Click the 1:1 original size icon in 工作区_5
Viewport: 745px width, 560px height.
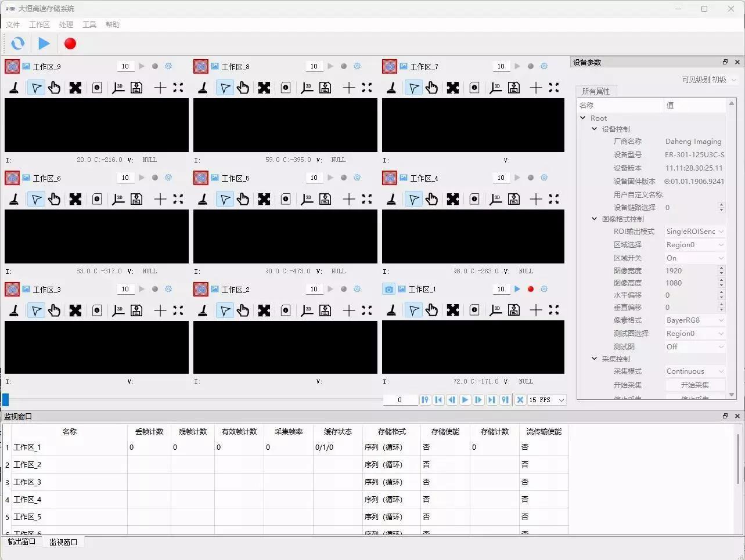286,199
